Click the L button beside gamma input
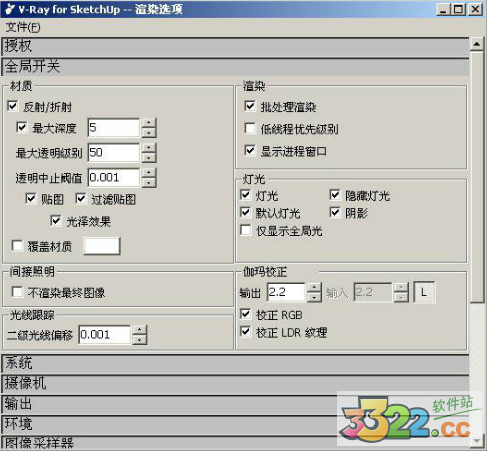The image size is (487, 451). point(424,292)
